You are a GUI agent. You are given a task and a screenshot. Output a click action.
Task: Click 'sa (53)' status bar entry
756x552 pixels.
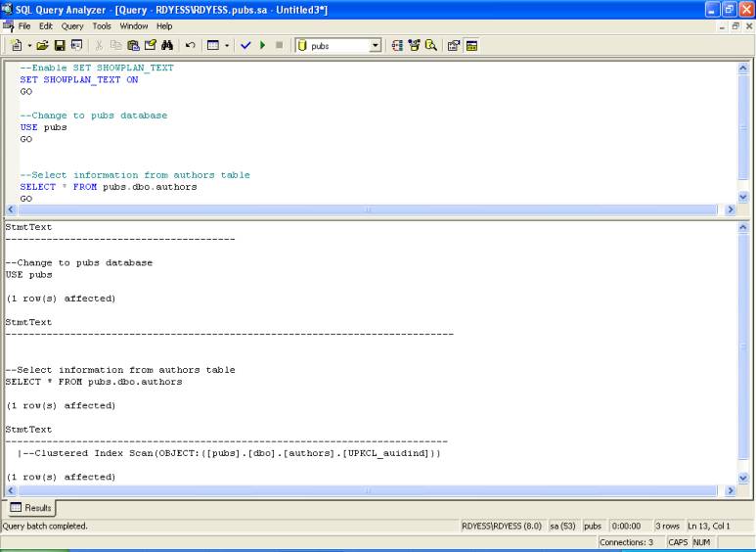tap(562, 526)
